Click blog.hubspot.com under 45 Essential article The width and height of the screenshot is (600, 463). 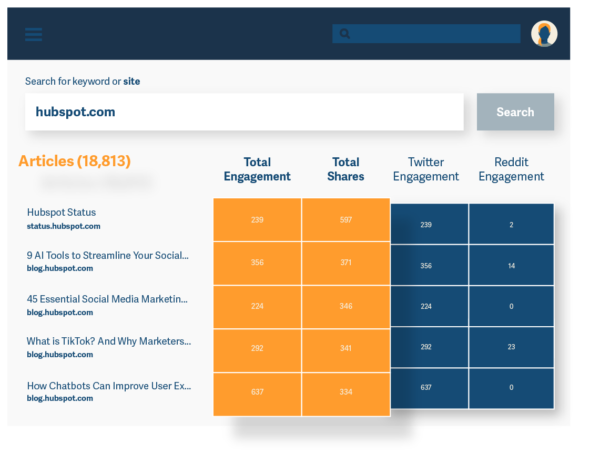[x=60, y=312]
